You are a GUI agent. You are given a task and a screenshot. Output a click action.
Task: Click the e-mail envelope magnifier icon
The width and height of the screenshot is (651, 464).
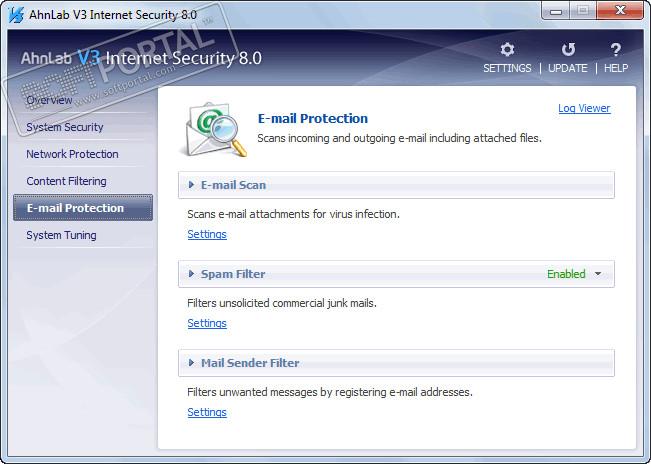213,129
